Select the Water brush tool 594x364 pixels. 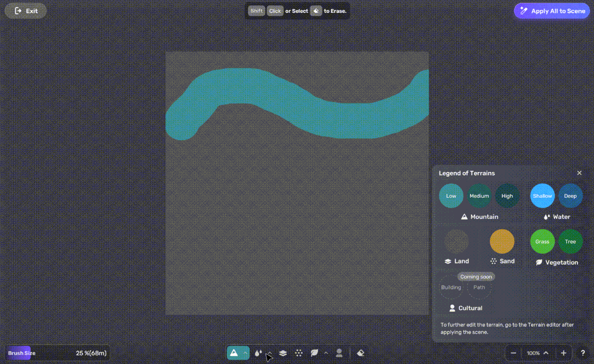tap(258, 353)
